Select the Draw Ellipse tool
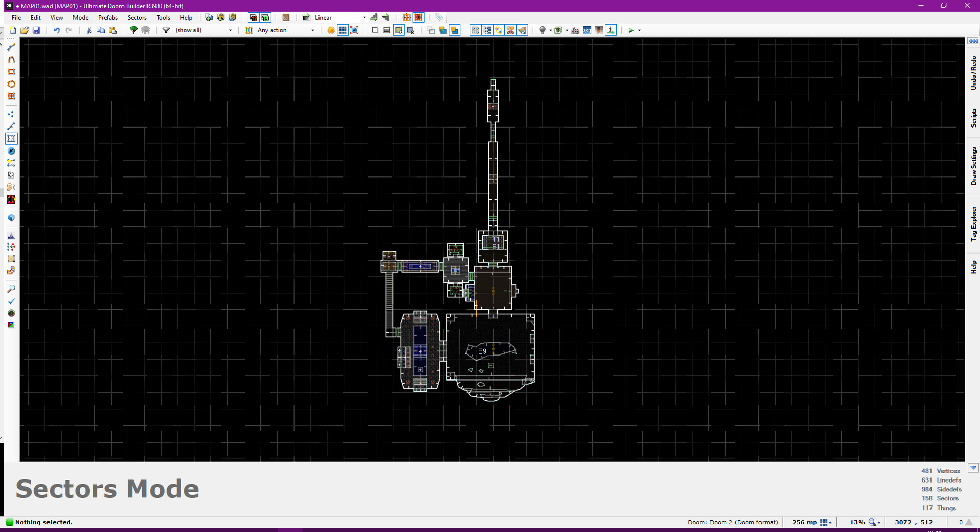This screenshot has height=532, width=980. tap(11, 84)
